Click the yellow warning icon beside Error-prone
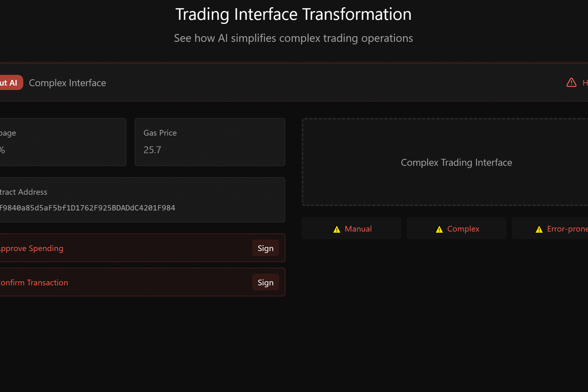The width and height of the screenshot is (588, 392). click(x=539, y=229)
